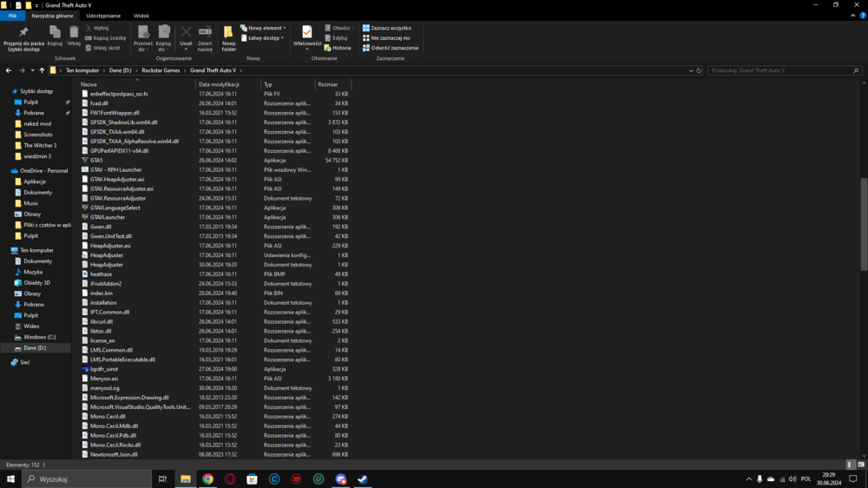Open Task View on the taskbar
The image size is (868, 488).
pos(163,478)
